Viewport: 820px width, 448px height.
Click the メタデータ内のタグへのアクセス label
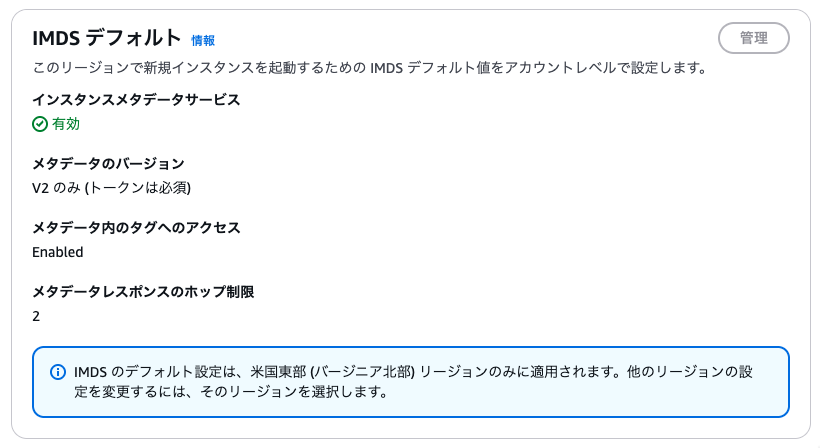point(136,228)
